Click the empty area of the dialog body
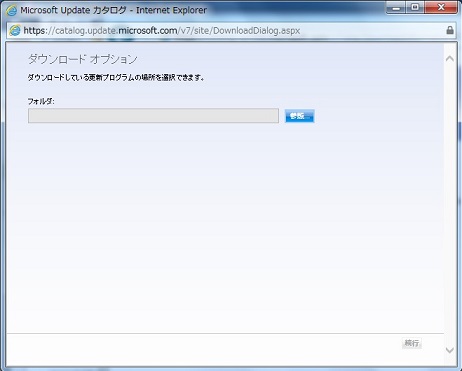462x371 pixels. [225, 227]
